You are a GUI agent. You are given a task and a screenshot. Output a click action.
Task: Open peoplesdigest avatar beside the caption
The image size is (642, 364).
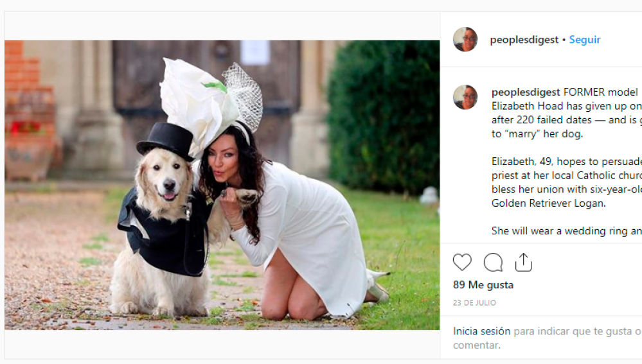pos(465,98)
